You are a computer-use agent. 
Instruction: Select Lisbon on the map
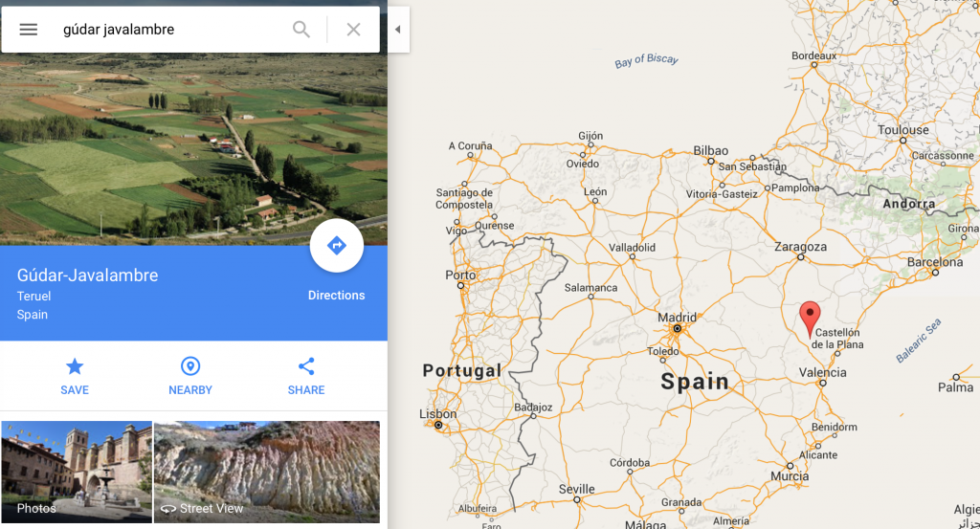(437, 414)
